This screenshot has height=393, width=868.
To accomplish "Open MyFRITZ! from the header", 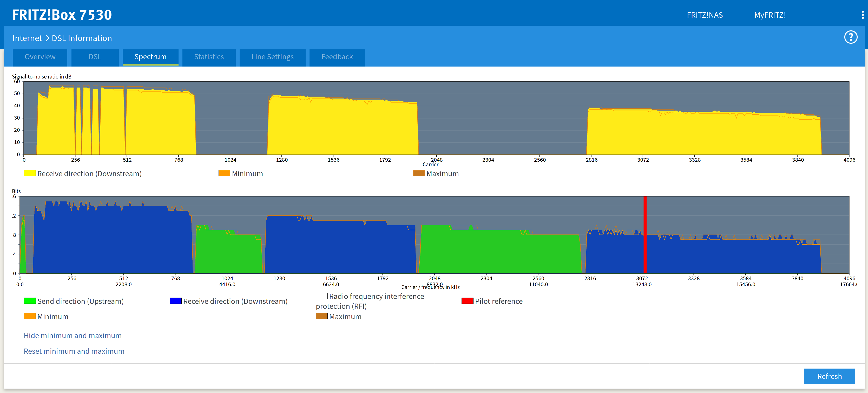I will tap(770, 15).
